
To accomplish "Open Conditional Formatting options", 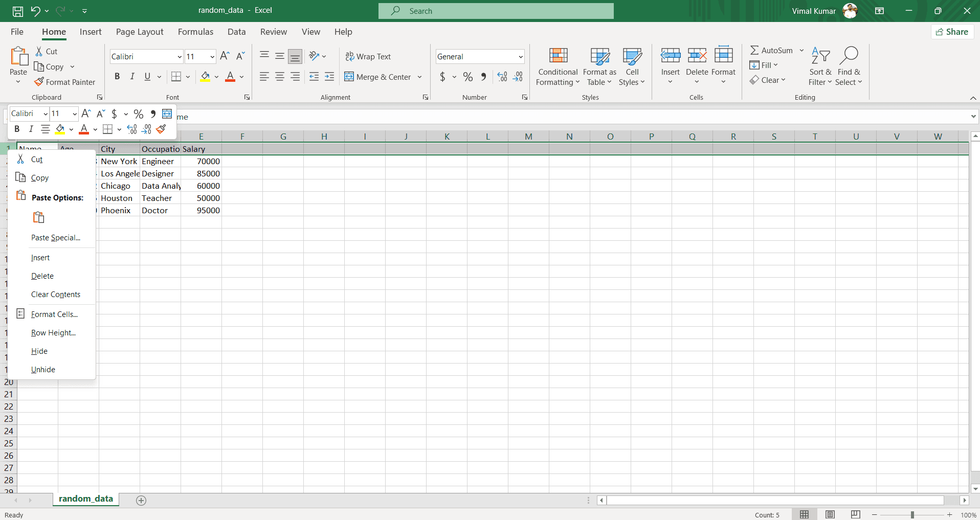I will pyautogui.click(x=557, y=66).
